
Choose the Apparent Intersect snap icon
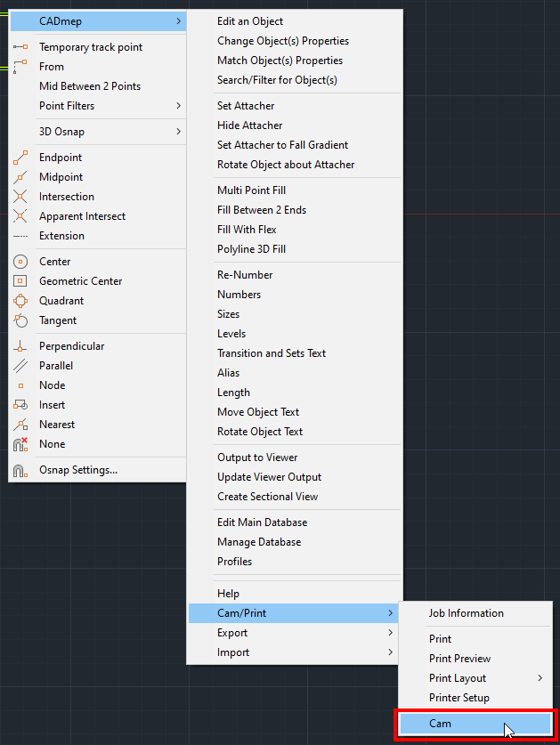point(21,215)
